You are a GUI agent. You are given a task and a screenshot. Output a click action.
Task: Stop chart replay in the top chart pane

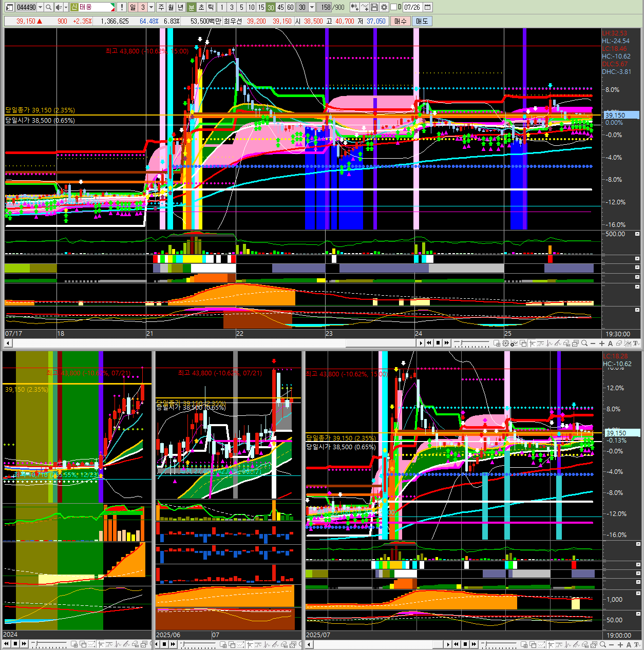click(438, 343)
